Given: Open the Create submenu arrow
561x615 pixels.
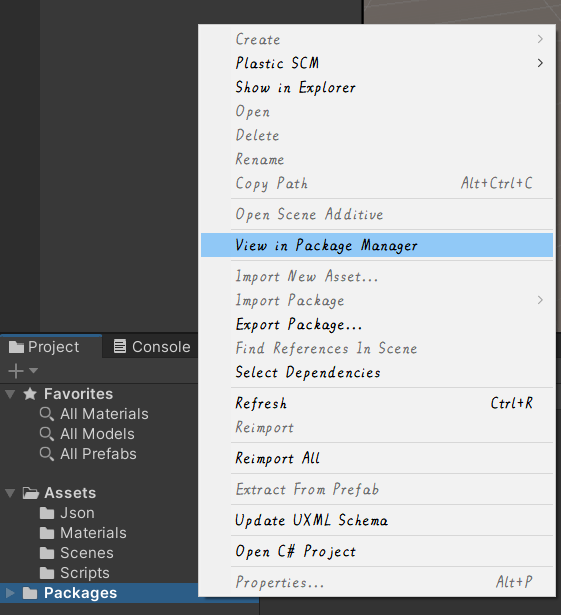Looking at the screenshot, I should coord(540,39).
